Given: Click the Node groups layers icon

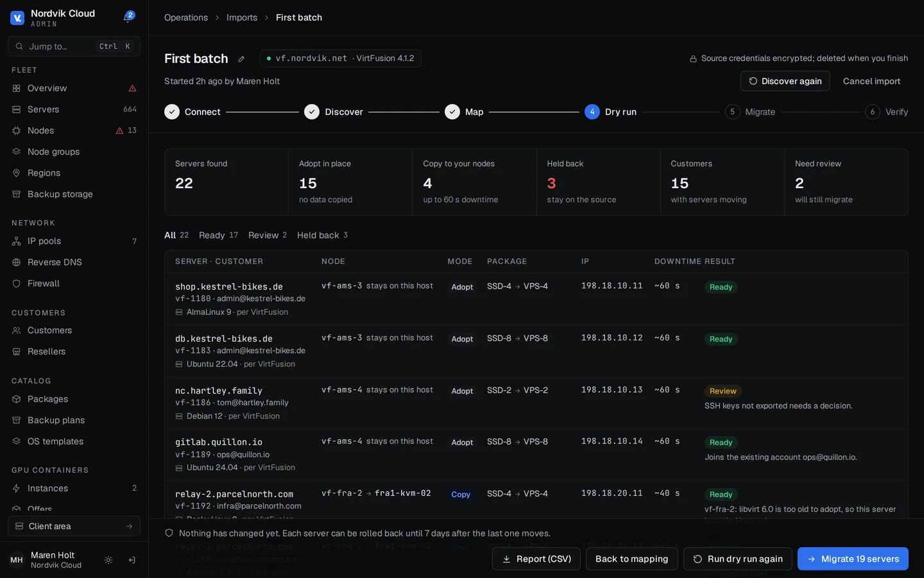Looking at the screenshot, I should [x=17, y=152].
